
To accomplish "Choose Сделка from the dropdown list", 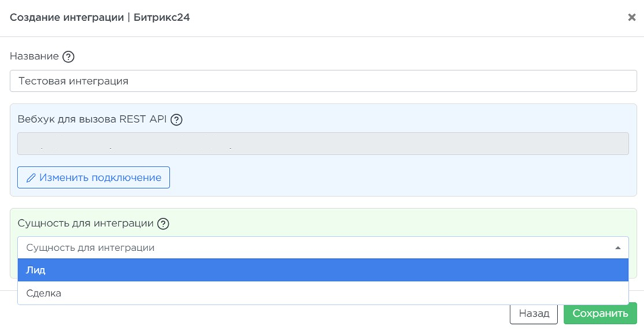I will (323, 293).
